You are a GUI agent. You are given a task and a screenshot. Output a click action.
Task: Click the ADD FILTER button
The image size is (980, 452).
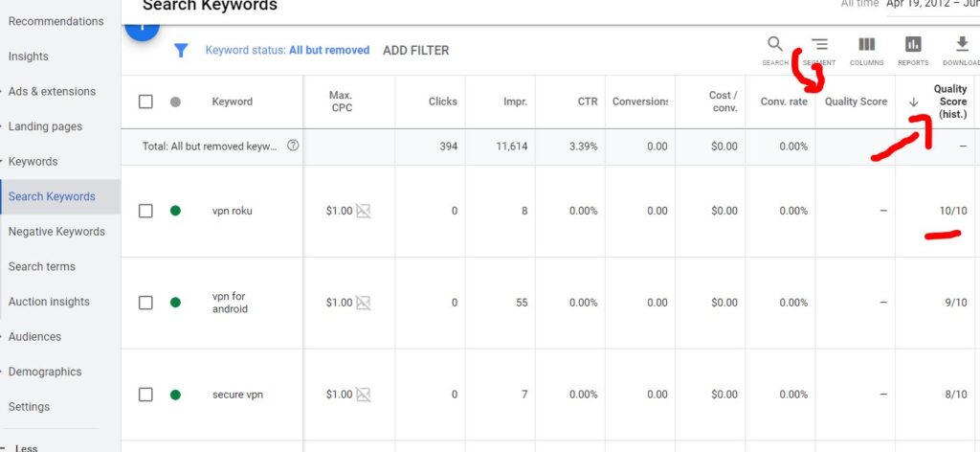[415, 51]
